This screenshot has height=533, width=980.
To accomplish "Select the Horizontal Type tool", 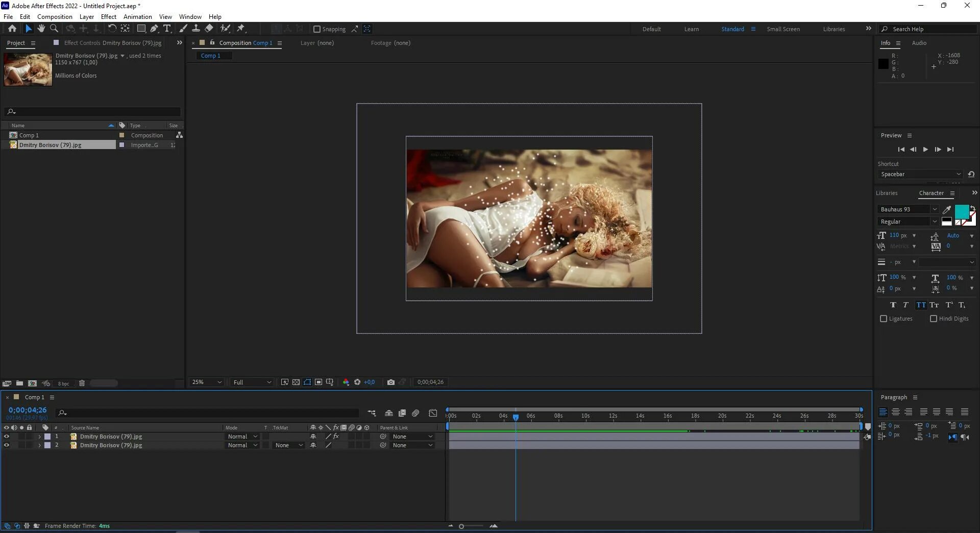I will point(167,29).
